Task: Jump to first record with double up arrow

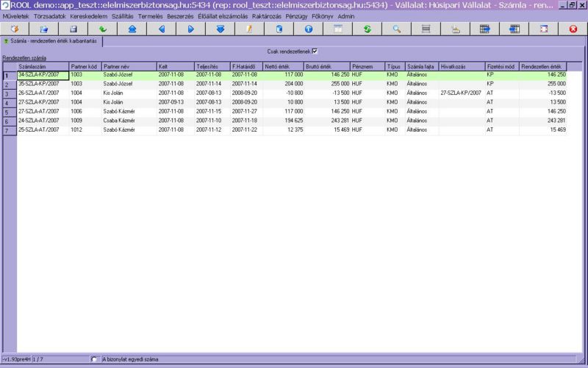Action: point(132,29)
